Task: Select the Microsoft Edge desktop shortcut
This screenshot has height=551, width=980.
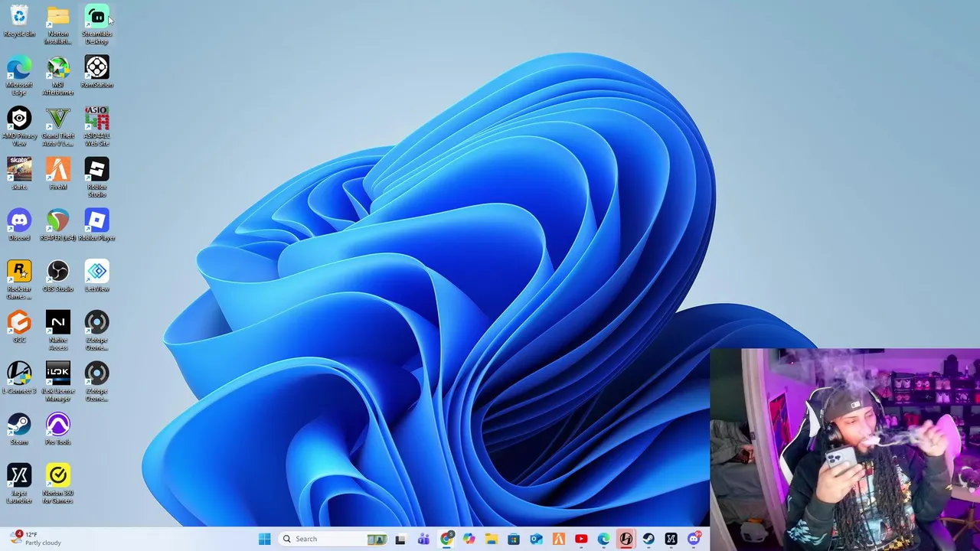Action: click(19, 75)
